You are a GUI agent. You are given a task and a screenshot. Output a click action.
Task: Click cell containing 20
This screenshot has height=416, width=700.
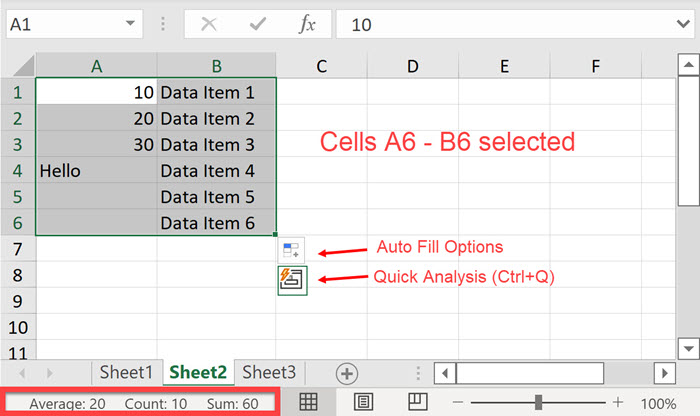(96, 118)
